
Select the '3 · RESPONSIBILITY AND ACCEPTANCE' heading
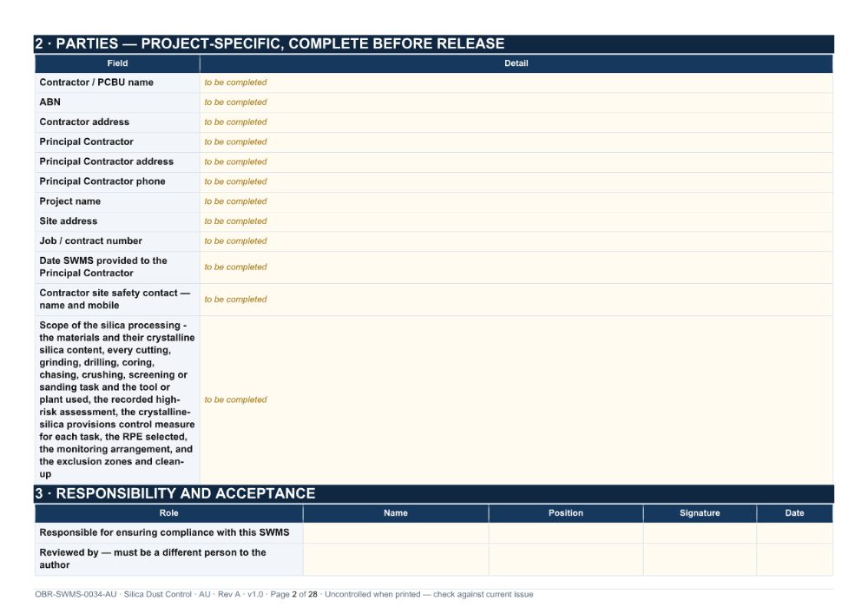pyautogui.click(x=434, y=494)
